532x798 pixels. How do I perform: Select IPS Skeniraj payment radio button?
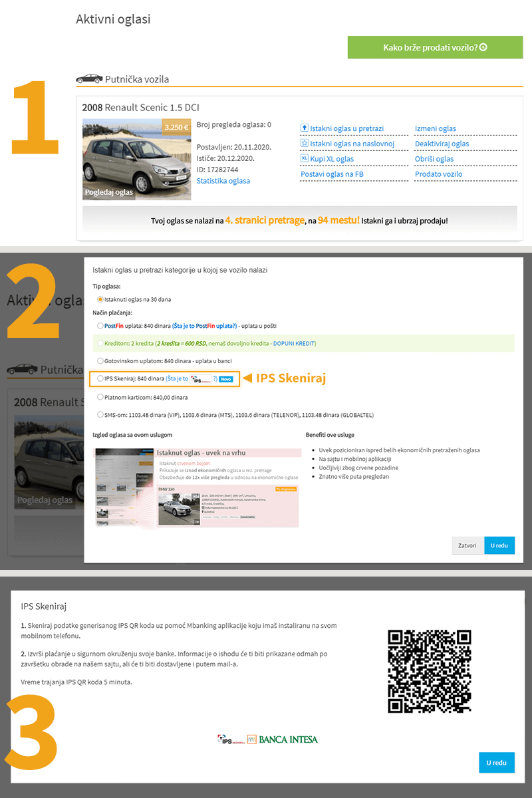pyautogui.click(x=100, y=378)
